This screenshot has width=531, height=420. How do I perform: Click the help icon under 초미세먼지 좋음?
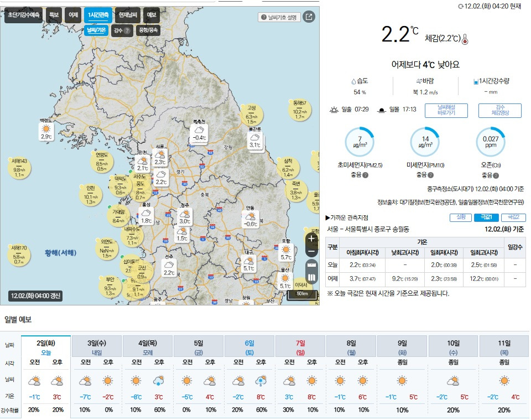pos(365,175)
